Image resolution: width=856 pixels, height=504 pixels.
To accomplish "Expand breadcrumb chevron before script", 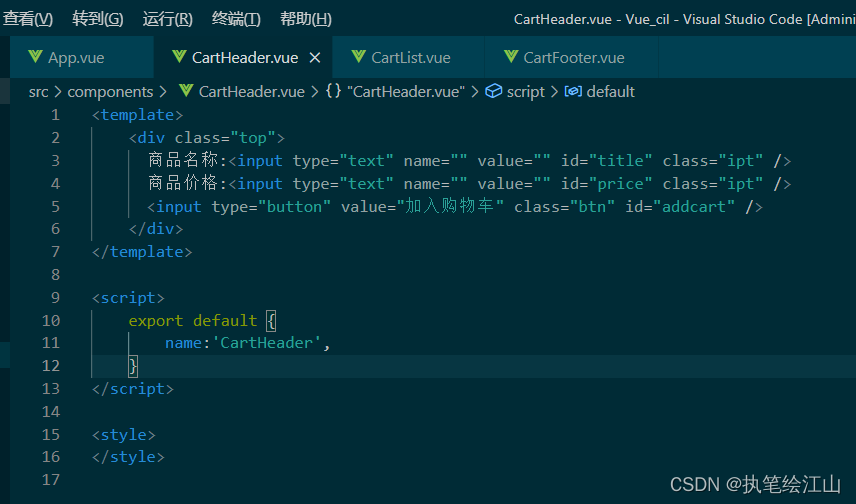I will point(475,92).
